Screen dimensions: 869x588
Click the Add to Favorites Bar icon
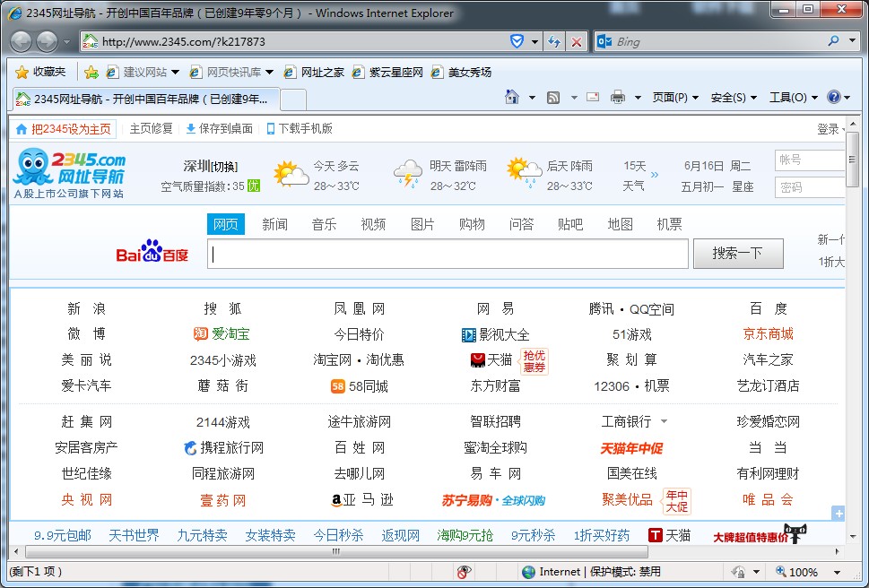[x=91, y=72]
